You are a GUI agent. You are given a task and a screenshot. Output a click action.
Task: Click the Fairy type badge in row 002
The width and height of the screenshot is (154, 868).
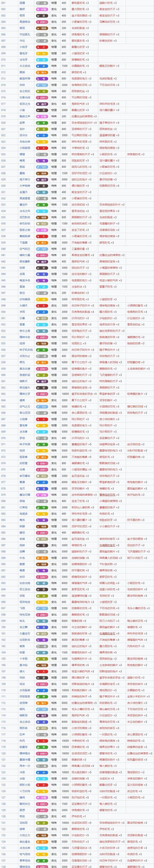point(42,9)
